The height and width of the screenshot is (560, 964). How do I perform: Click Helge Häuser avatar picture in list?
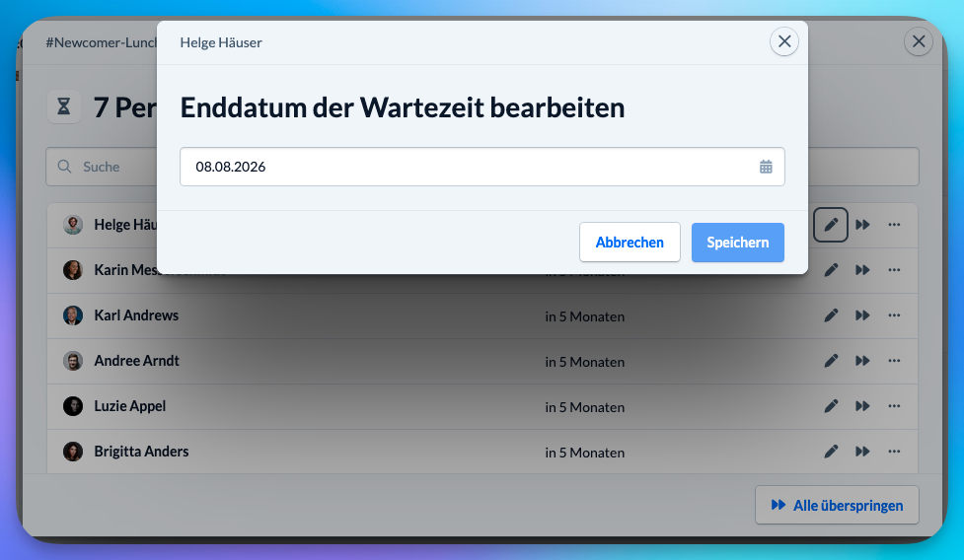pyautogui.click(x=73, y=225)
